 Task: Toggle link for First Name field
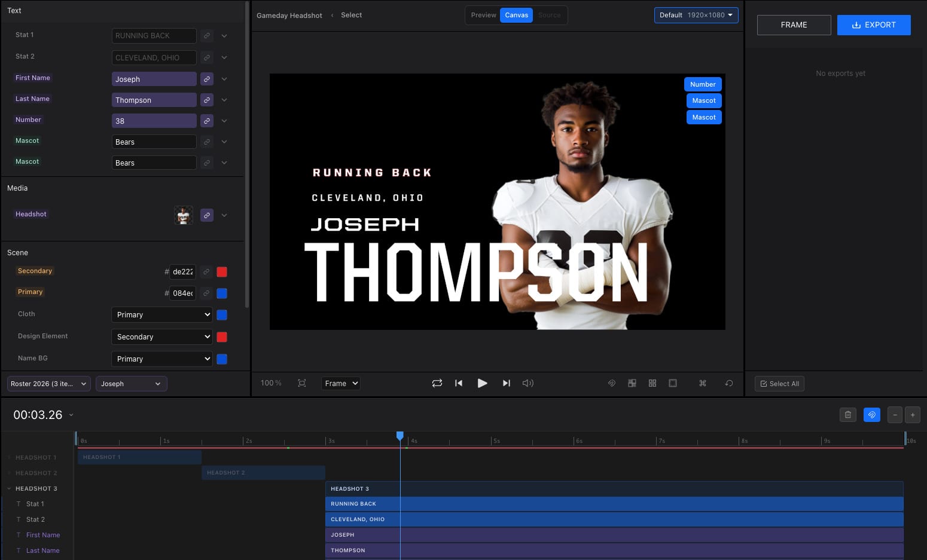pyautogui.click(x=206, y=79)
